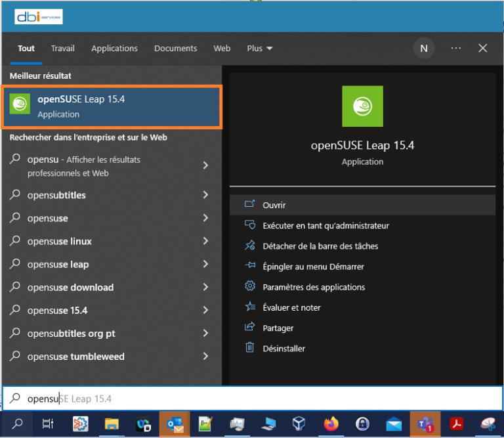Click the open-window icon beside Ouvrir
This screenshot has width=504, height=438.
250,204
